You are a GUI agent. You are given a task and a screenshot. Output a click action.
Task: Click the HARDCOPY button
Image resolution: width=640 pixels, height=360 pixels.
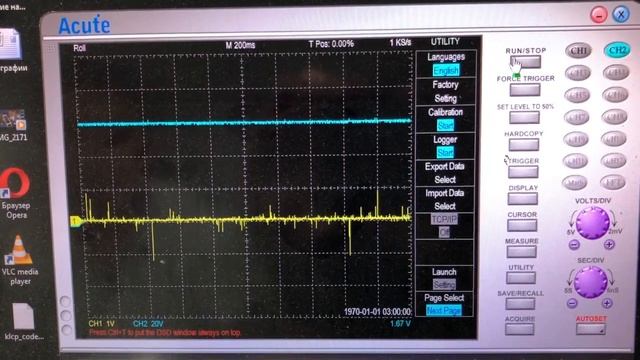(524, 144)
